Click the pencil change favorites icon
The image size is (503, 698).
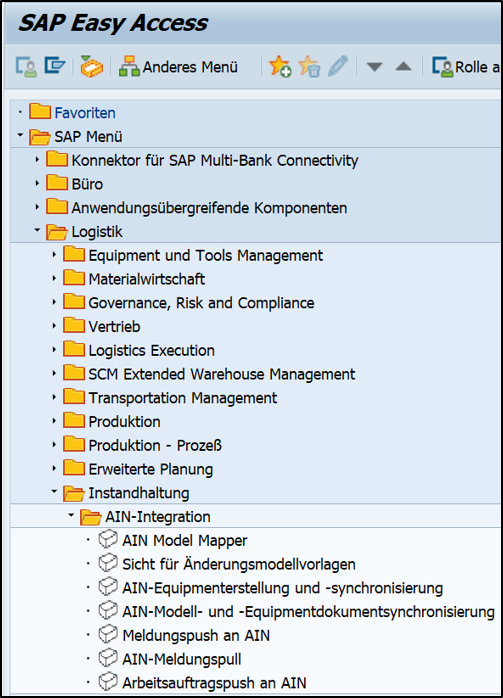[x=338, y=66]
